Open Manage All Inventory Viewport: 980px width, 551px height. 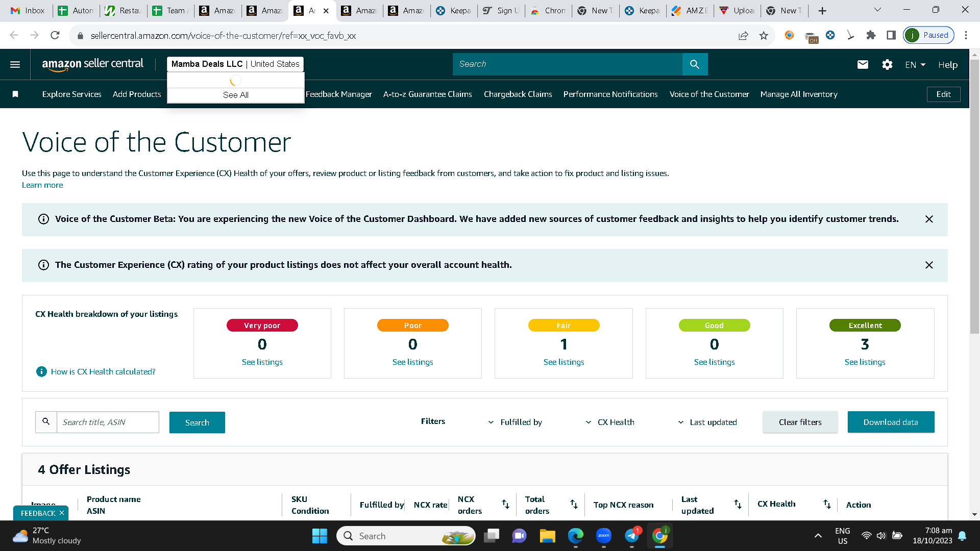pos(799,94)
